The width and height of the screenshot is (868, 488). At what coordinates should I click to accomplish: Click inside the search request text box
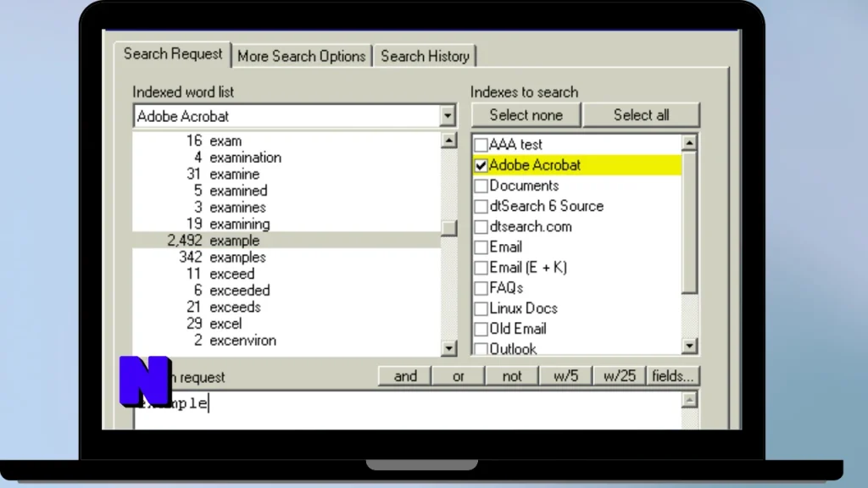408,410
